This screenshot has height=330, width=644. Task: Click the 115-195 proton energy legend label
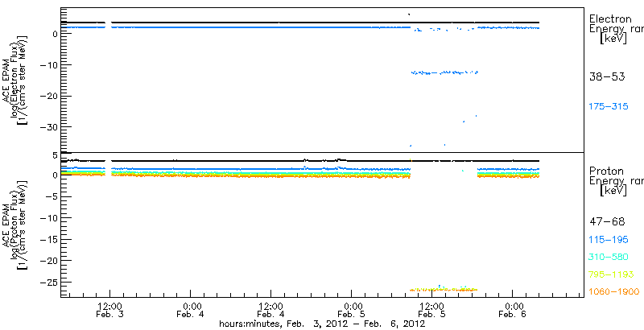(609, 240)
